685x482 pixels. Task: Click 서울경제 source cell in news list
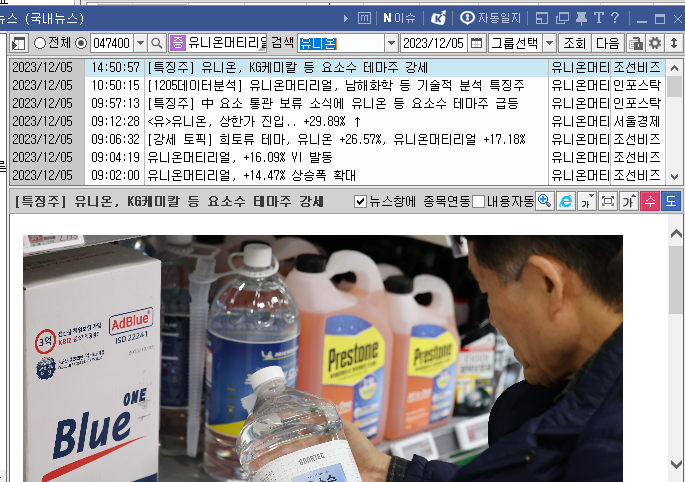[637, 121]
